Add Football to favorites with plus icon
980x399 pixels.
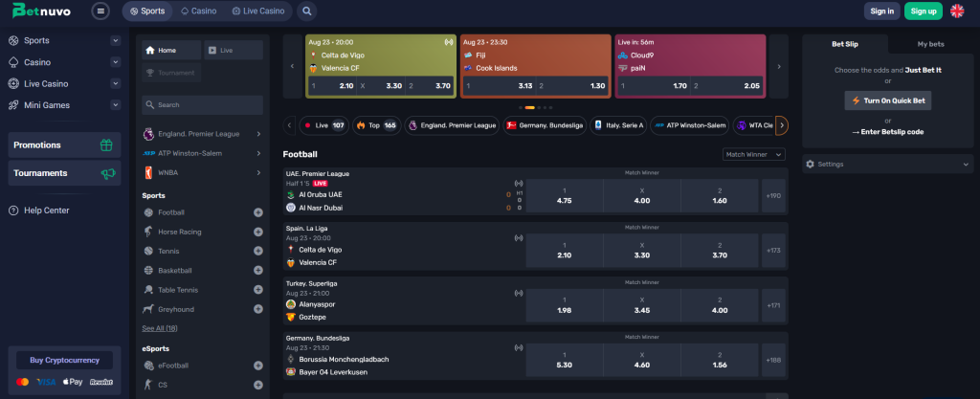tap(257, 212)
